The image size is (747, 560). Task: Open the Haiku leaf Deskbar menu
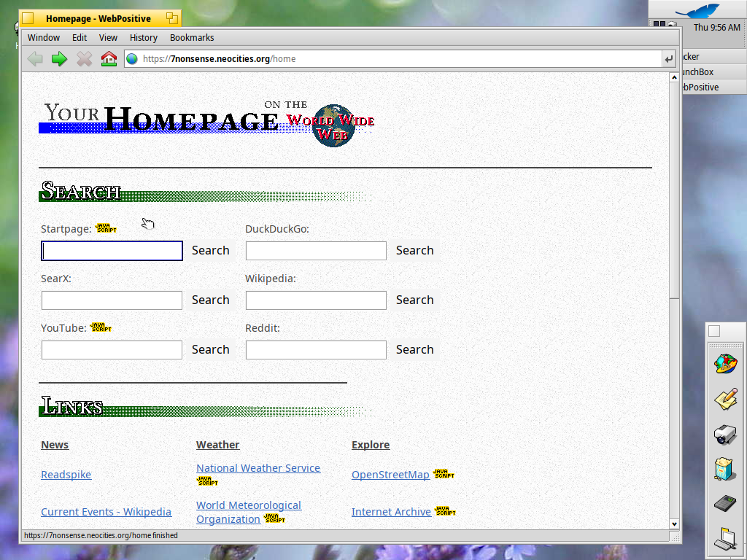coord(698,10)
